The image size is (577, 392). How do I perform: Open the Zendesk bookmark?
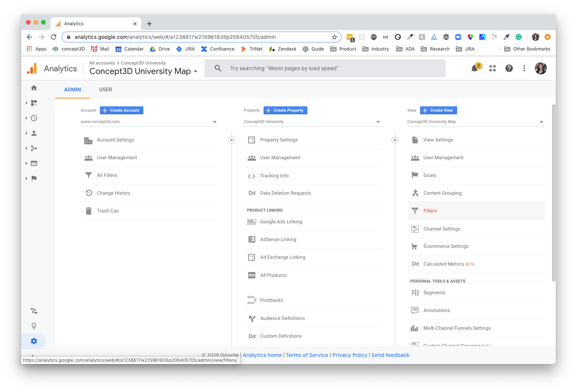click(x=282, y=49)
